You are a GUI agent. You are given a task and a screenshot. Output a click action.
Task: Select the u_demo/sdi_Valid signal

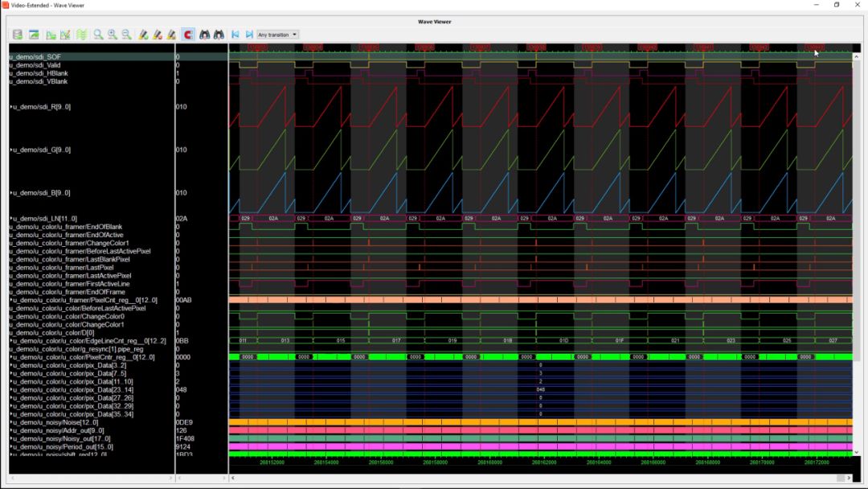(x=35, y=65)
